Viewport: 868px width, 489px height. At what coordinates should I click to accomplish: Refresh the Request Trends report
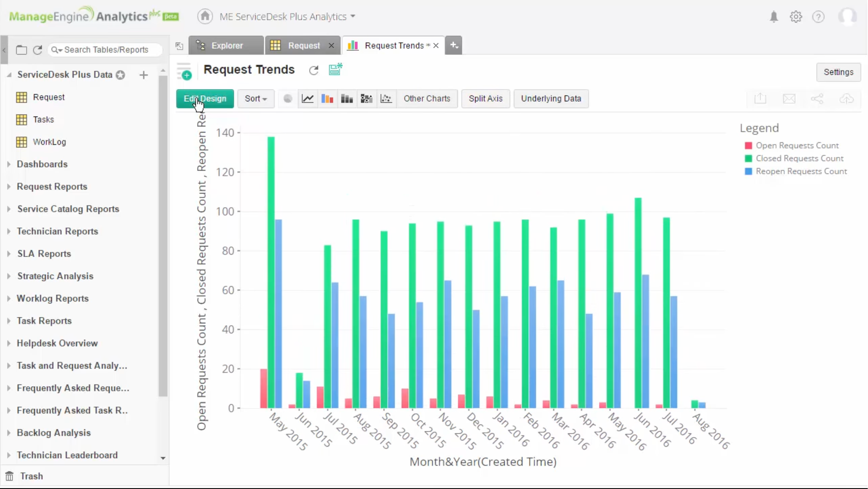click(x=314, y=70)
